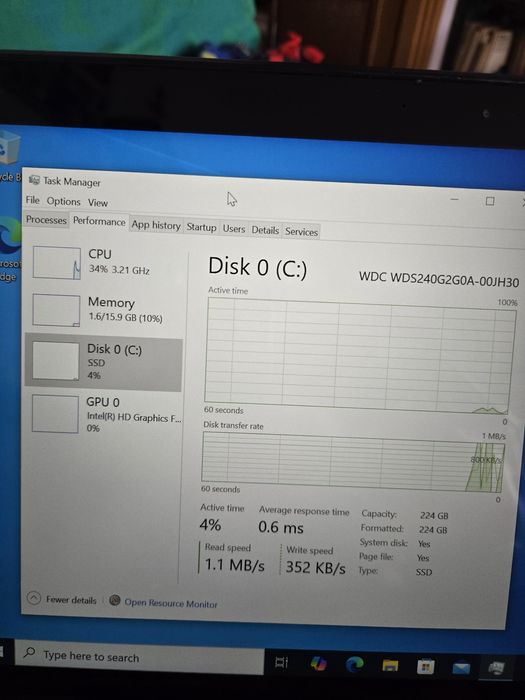The height and width of the screenshot is (700, 525).
Task: Open Resource Monitor link
Action: (x=171, y=603)
